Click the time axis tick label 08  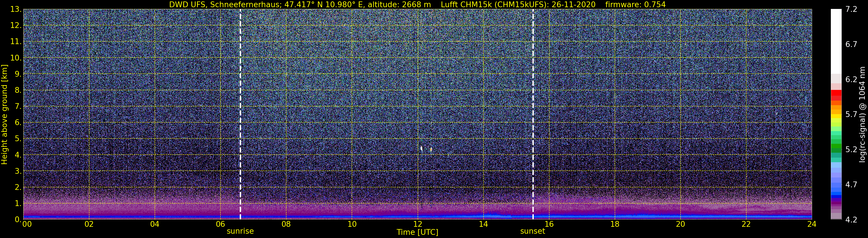[x=286, y=224]
